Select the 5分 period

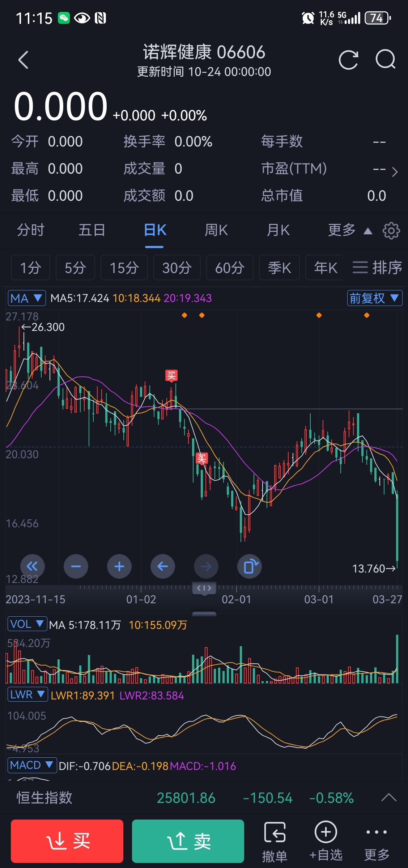[75, 268]
